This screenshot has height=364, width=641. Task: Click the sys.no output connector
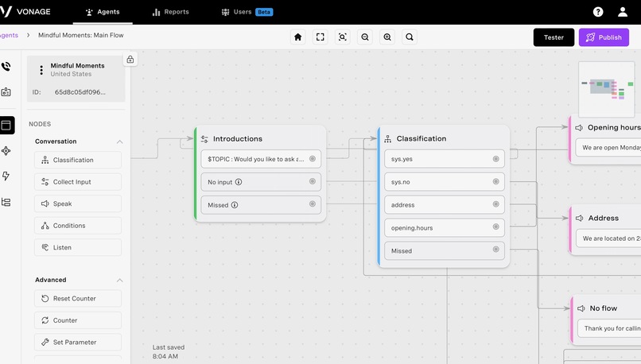point(496,181)
